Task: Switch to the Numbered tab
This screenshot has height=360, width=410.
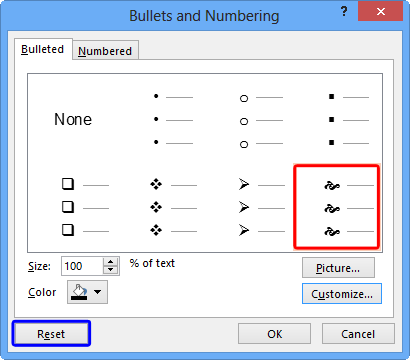Action: (x=105, y=51)
